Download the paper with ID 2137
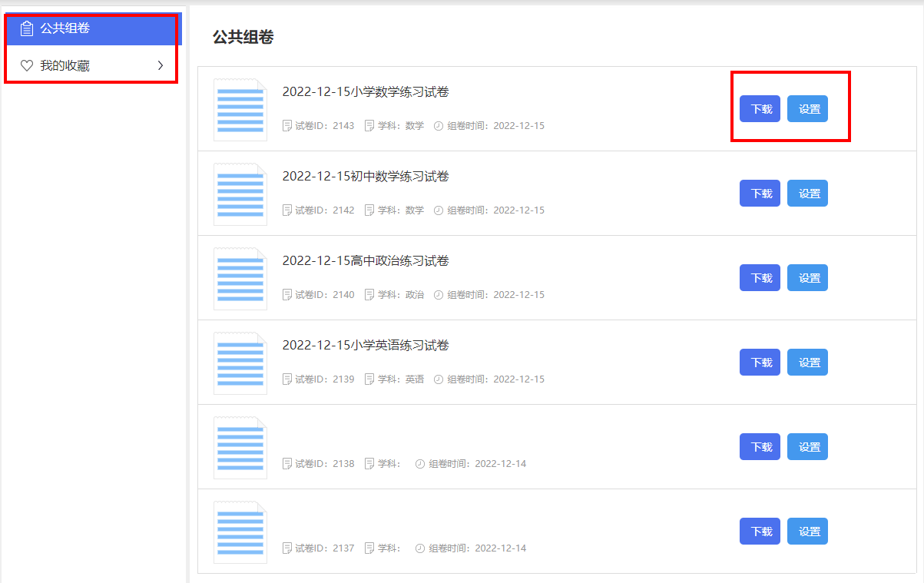 tap(760, 532)
